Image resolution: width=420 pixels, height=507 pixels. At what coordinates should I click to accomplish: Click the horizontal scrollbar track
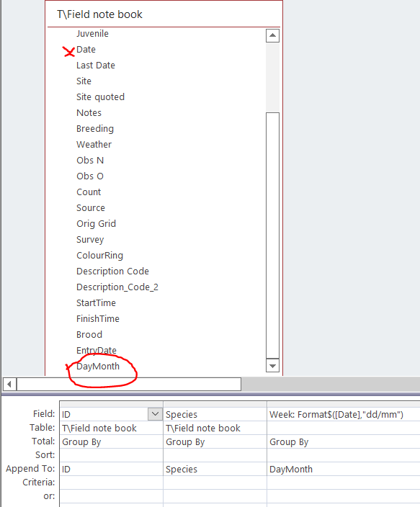[129, 384]
